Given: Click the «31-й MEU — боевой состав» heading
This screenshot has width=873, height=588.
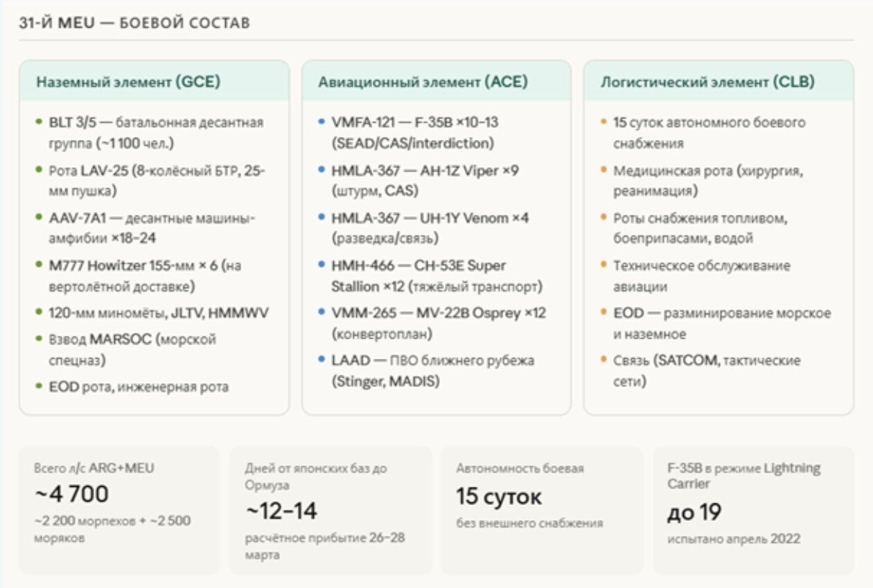Looking at the screenshot, I should pos(134,23).
